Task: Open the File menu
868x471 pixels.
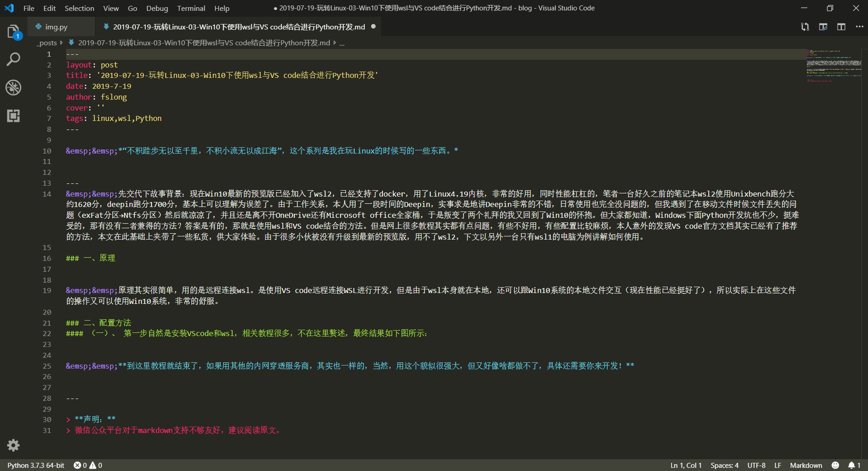Action: coord(29,8)
